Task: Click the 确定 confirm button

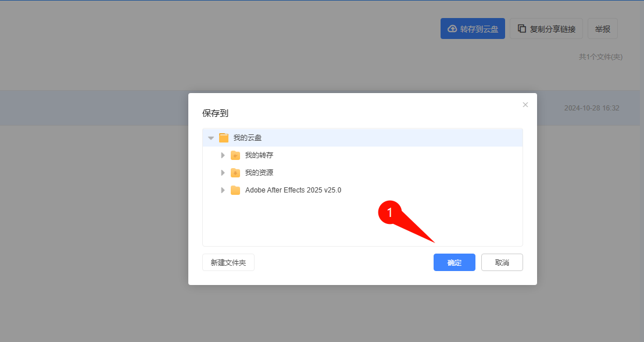Action: click(455, 262)
